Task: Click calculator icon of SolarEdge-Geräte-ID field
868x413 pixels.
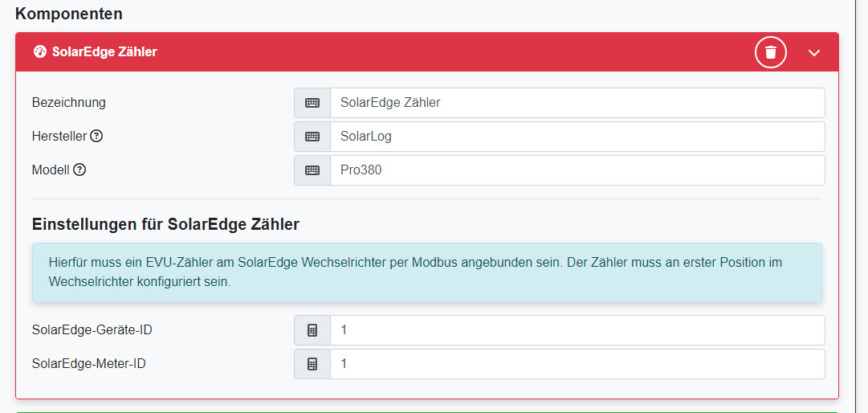Action: (x=312, y=330)
